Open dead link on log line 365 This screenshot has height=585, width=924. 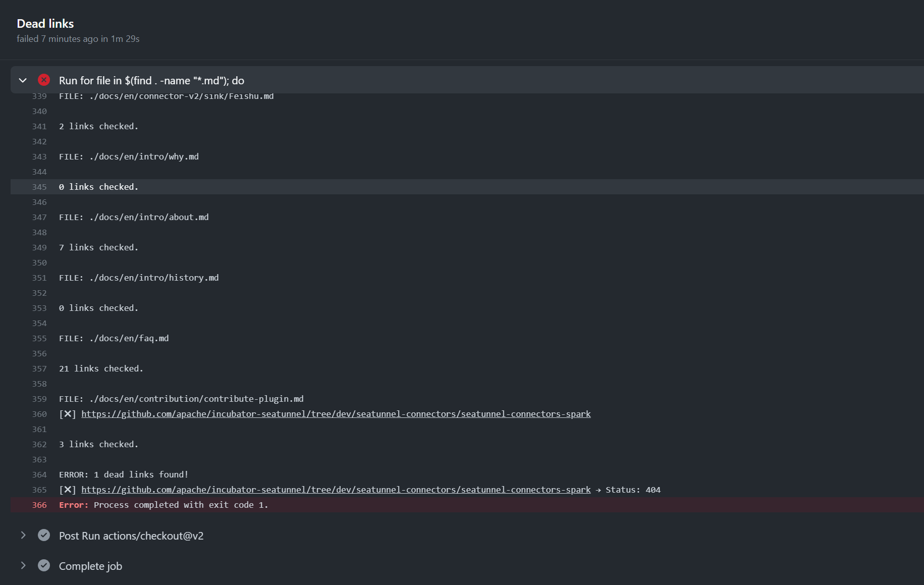pos(336,490)
